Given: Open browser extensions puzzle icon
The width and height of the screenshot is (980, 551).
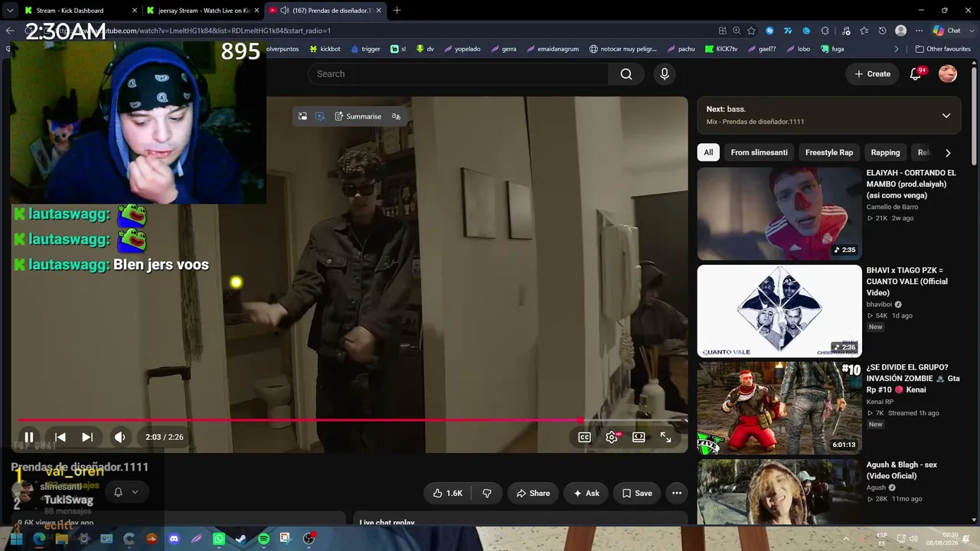Looking at the screenshot, I should pos(825,31).
